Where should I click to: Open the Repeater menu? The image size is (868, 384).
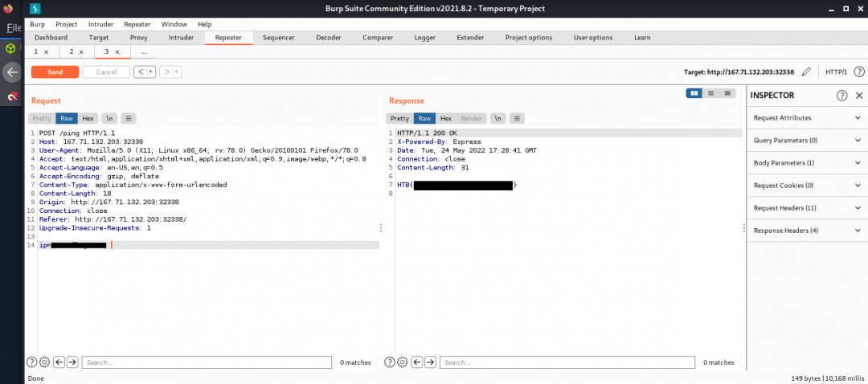pyautogui.click(x=137, y=24)
